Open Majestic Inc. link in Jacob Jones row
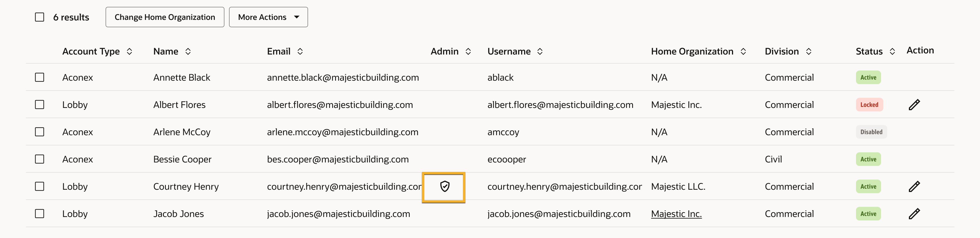 pos(676,214)
